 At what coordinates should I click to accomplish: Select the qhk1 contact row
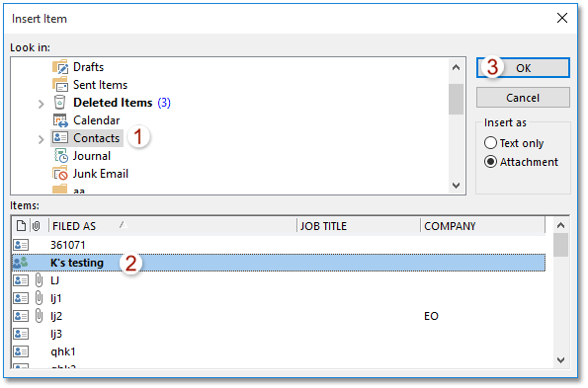click(x=279, y=351)
